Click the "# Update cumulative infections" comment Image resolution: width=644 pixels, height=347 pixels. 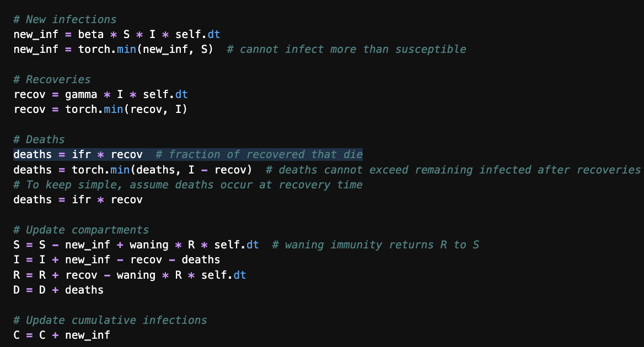(x=110, y=320)
